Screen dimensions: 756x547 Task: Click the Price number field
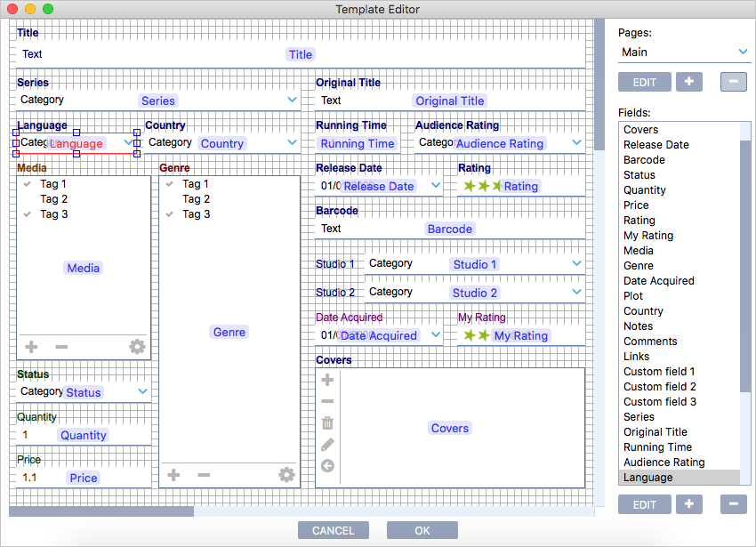(x=84, y=478)
